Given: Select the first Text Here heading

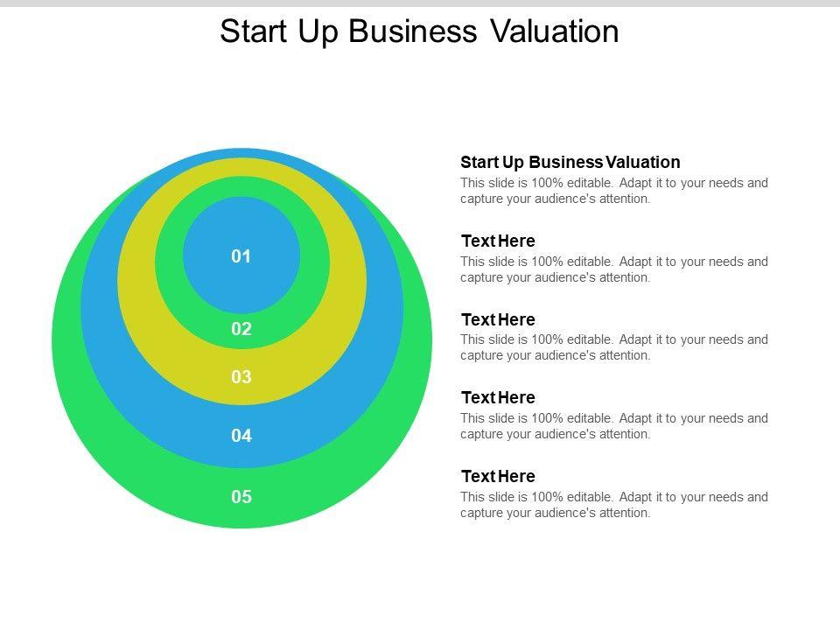Looking at the screenshot, I should 498,241.
